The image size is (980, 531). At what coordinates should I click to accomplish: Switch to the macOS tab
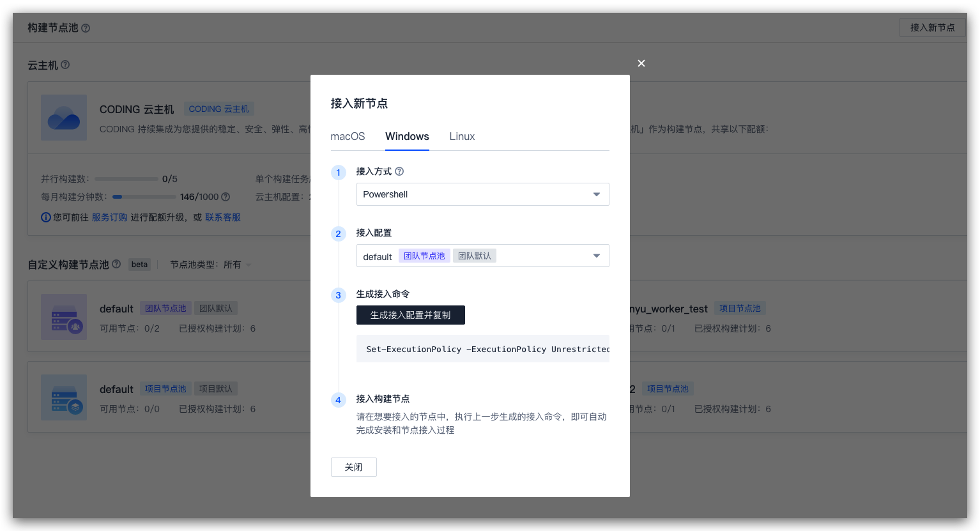pos(348,136)
